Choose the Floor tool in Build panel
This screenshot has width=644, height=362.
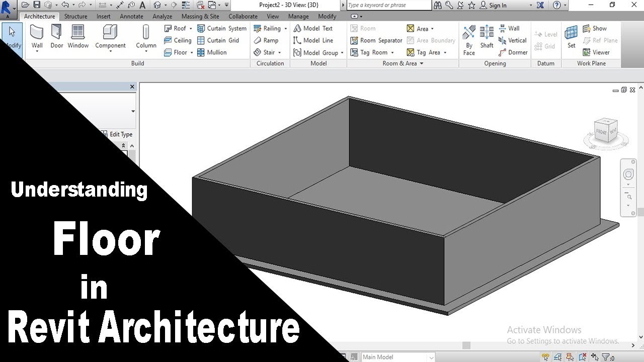tap(176, 52)
